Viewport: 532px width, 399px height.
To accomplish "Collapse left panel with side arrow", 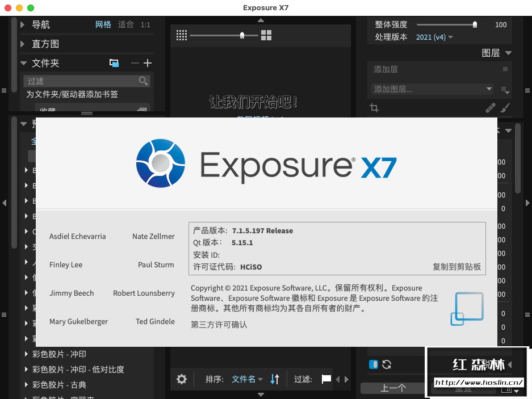I will tap(5, 203).
